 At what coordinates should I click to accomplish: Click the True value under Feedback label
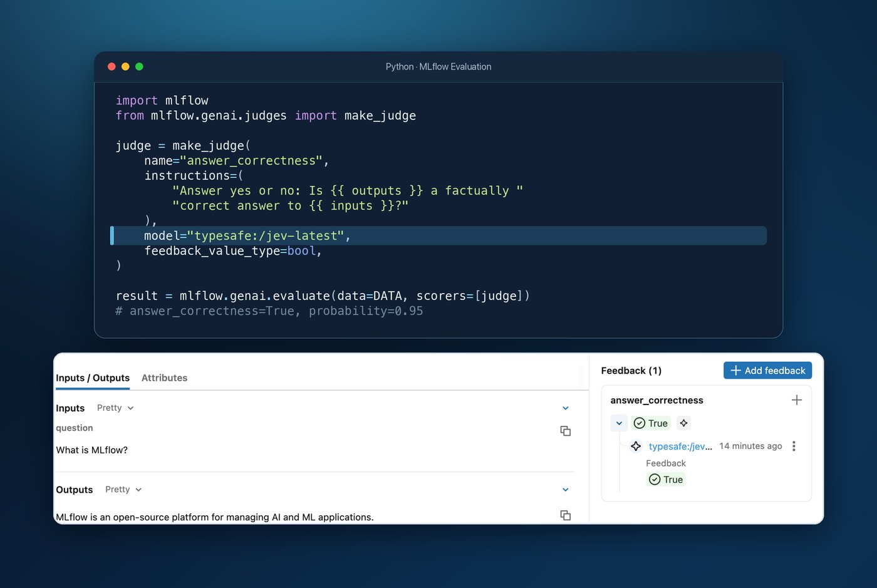point(666,480)
